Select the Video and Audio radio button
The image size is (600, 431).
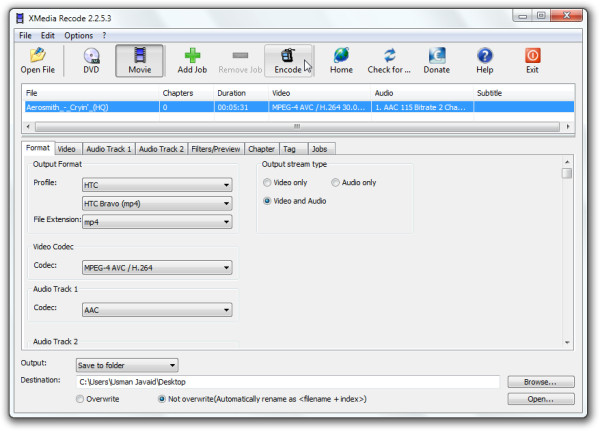[x=267, y=201]
